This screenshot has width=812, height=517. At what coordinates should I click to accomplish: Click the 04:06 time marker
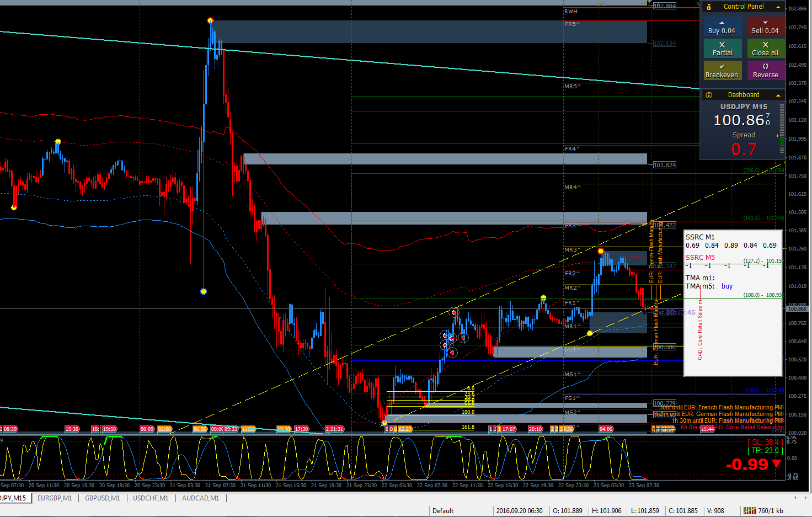pos(606,429)
